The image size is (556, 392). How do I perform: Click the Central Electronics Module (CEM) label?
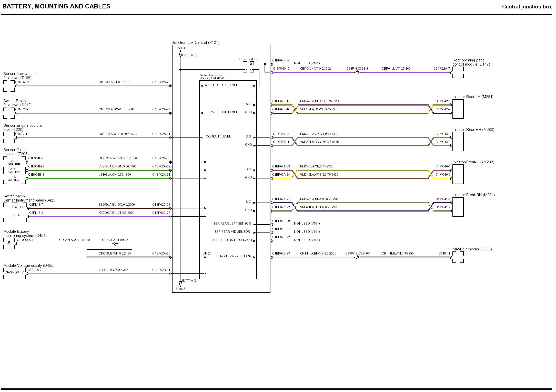click(212, 77)
